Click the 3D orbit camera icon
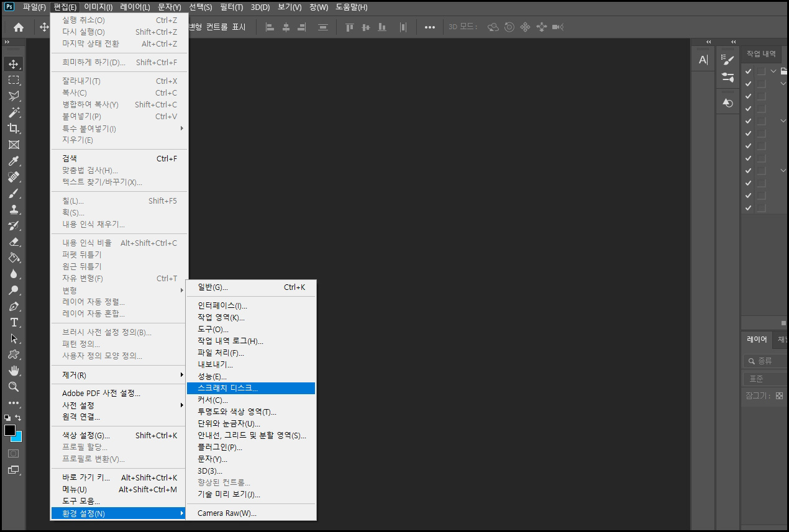The image size is (789, 532). coord(493,27)
